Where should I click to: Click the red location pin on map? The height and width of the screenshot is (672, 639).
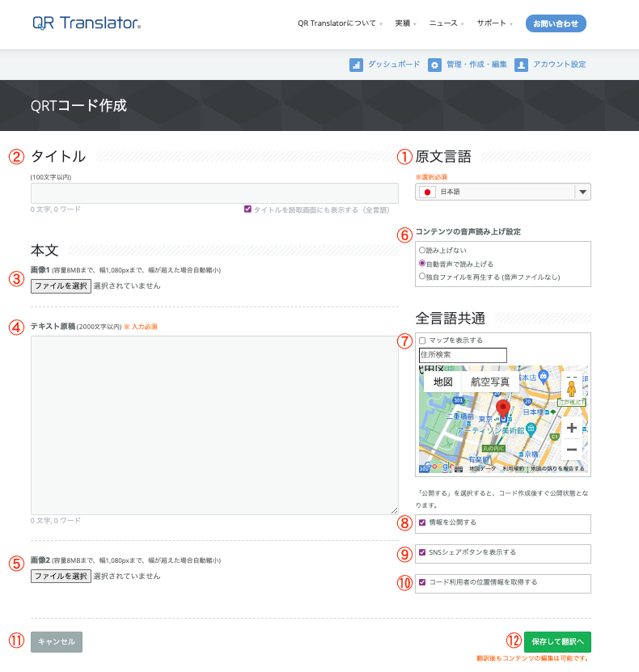click(503, 409)
